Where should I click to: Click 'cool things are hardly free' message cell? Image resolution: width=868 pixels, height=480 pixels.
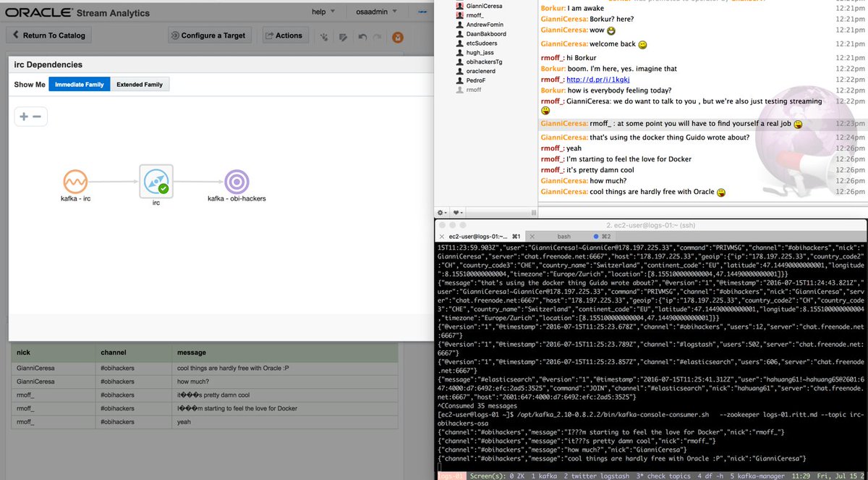point(286,369)
